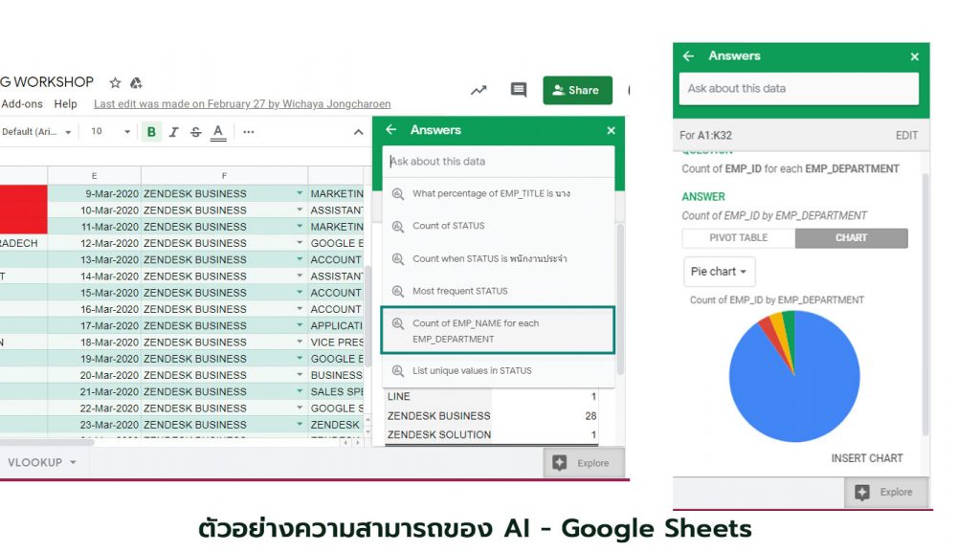Select Count when STATUS suggestion
The image size is (980, 551).
[498, 258]
